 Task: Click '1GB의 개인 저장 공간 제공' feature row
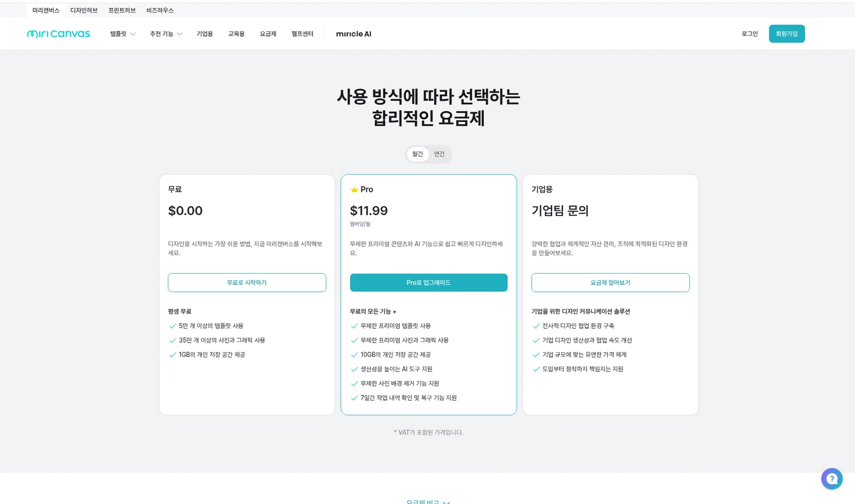207,355
